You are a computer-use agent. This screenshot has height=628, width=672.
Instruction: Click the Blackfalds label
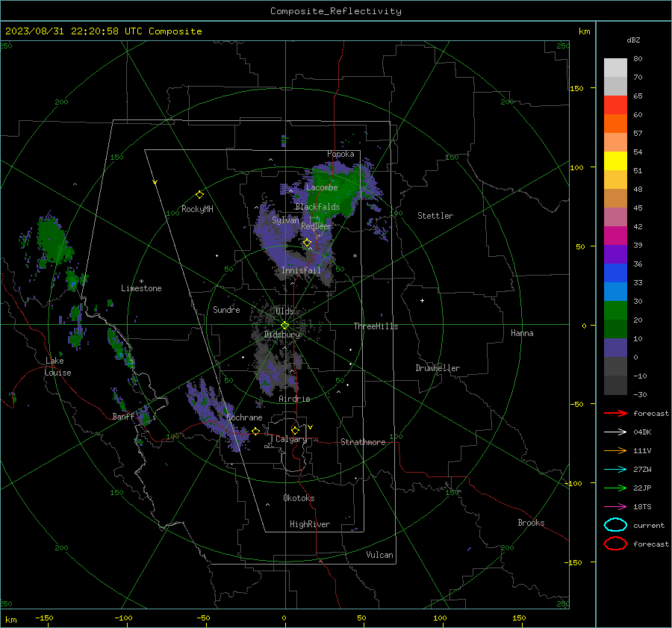[317, 207]
